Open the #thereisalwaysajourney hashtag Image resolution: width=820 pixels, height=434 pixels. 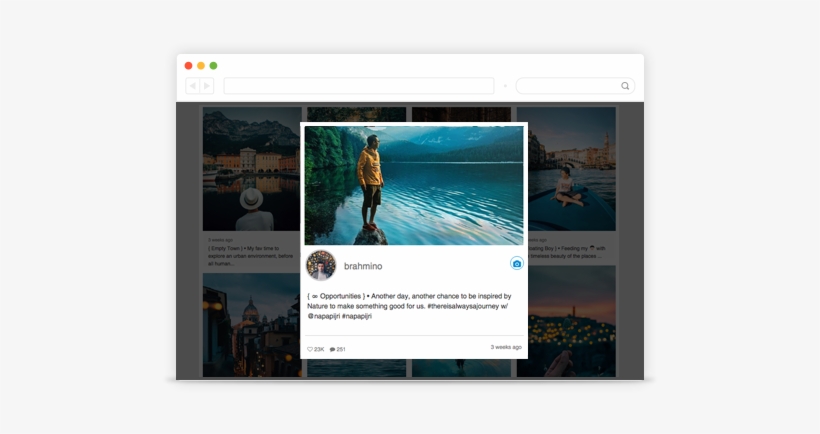pyautogui.click(x=463, y=306)
